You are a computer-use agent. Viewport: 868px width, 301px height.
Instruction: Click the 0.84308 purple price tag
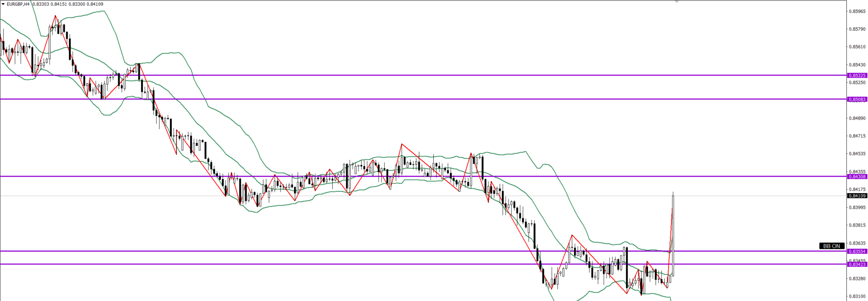point(857,176)
